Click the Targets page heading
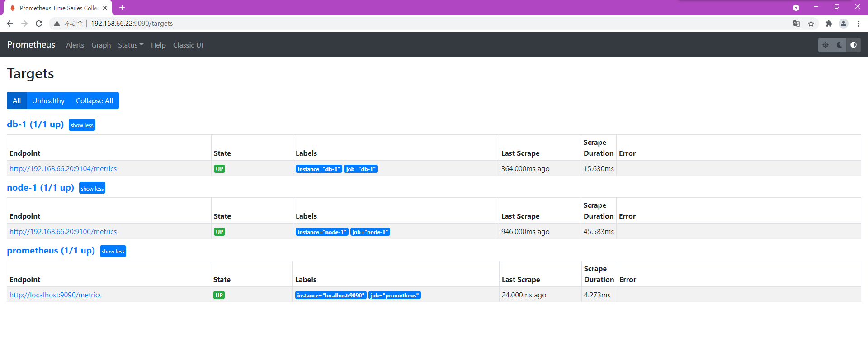Viewport: 868px width, 358px height. point(31,73)
